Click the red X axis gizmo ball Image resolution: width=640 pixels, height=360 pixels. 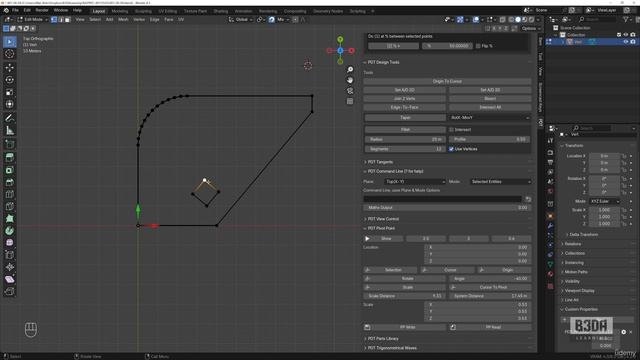point(351,51)
